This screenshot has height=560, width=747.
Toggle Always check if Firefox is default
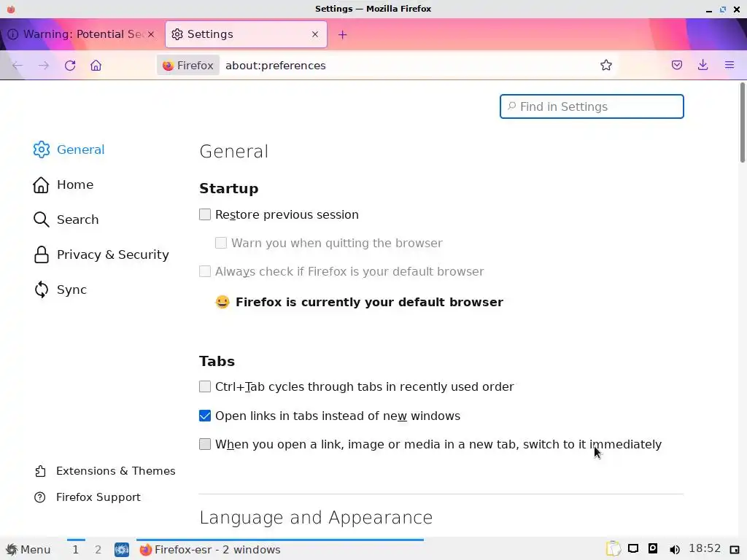tap(205, 271)
